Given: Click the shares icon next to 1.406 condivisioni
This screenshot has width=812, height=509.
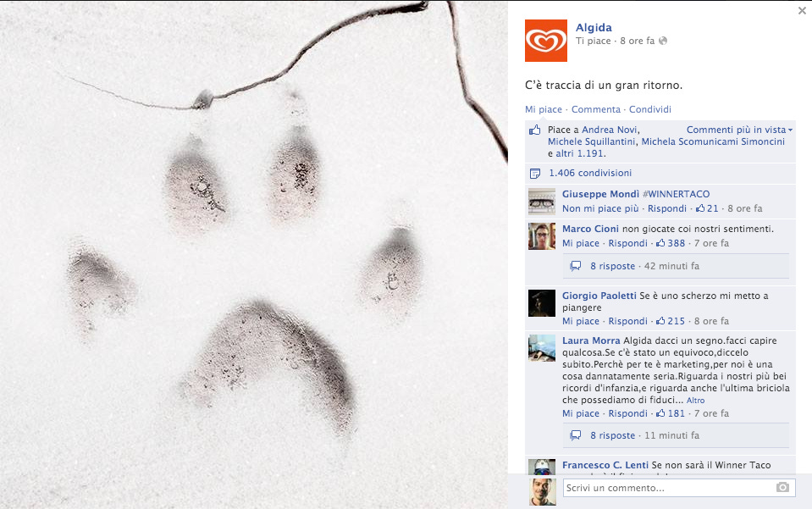Looking at the screenshot, I should (535, 174).
